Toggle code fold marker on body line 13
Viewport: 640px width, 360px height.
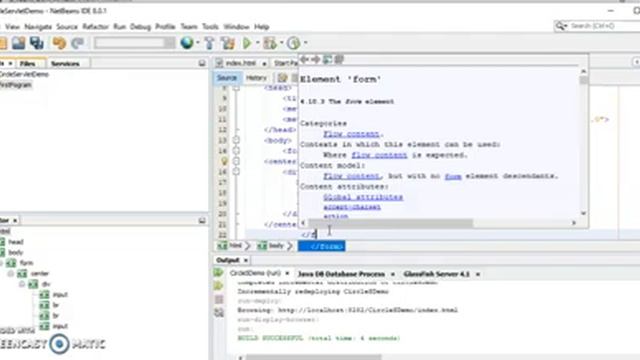pos(236,140)
